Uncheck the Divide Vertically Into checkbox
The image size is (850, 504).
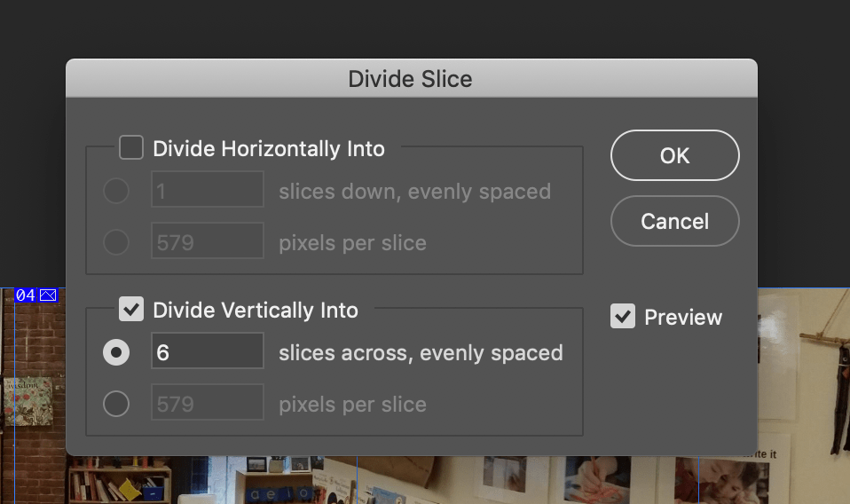131,309
